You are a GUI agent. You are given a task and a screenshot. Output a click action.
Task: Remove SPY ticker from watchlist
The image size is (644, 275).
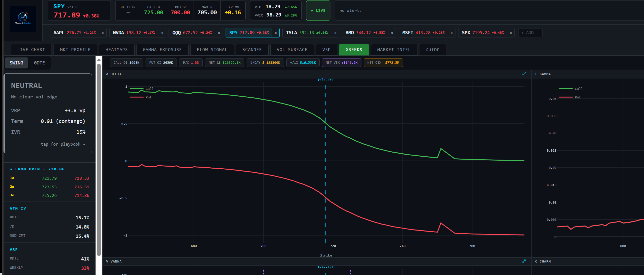click(276, 33)
